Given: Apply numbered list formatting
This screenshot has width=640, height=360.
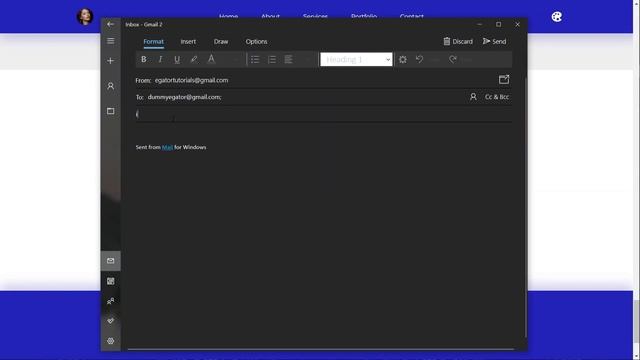Looking at the screenshot, I should 272,59.
